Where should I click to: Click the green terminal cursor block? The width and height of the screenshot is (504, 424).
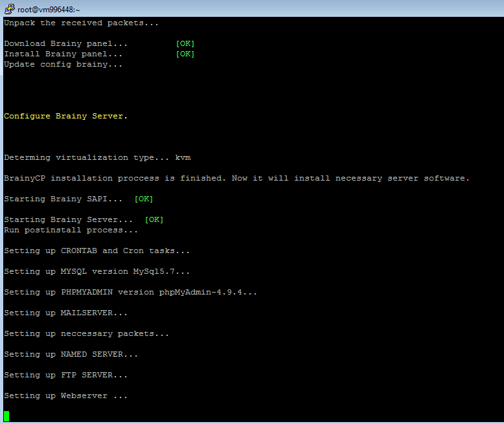tap(6, 416)
